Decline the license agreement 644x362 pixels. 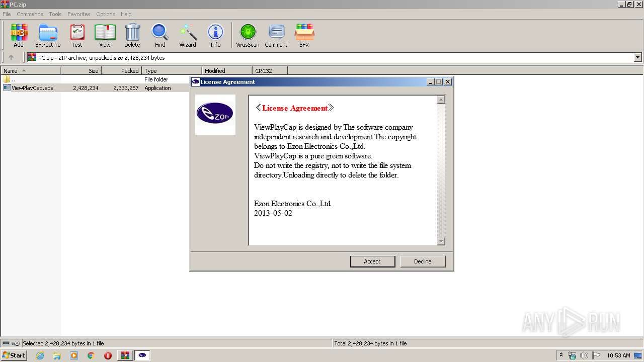tap(423, 261)
